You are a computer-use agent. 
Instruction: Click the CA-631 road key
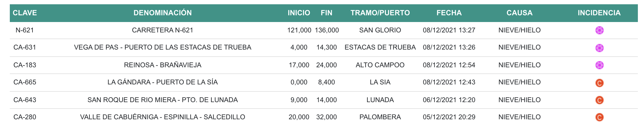(x=25, y=47)
